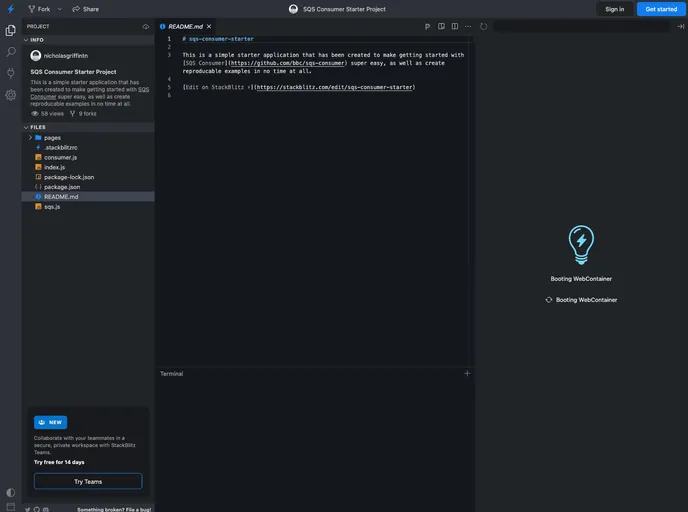The width and height of the screenshot is (688, 512).
Task: Click the StackBlitz lightning bolt logo
Action: point(11,9)
